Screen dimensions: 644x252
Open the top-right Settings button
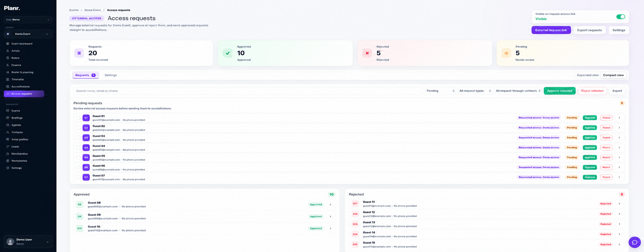coord(619,30)
